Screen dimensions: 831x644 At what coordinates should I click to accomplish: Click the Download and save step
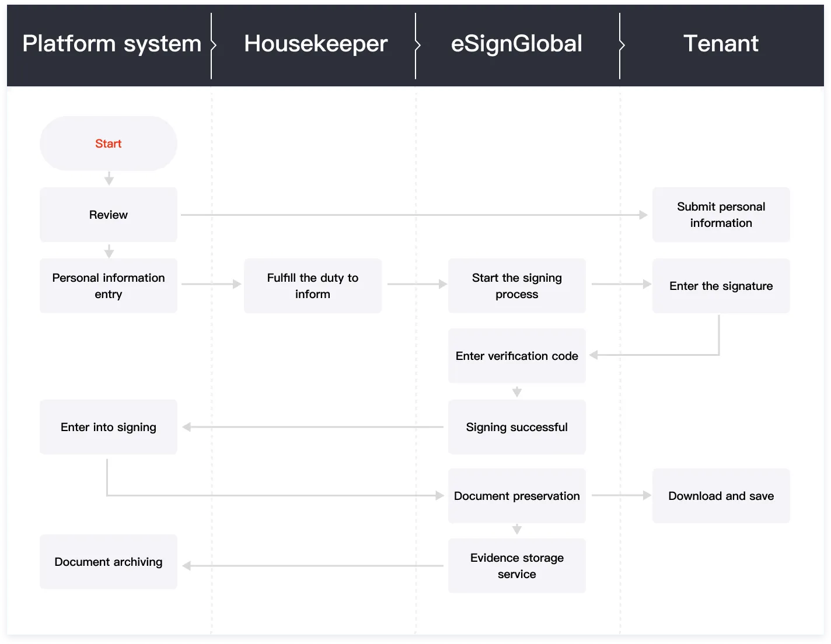point(721,496)
